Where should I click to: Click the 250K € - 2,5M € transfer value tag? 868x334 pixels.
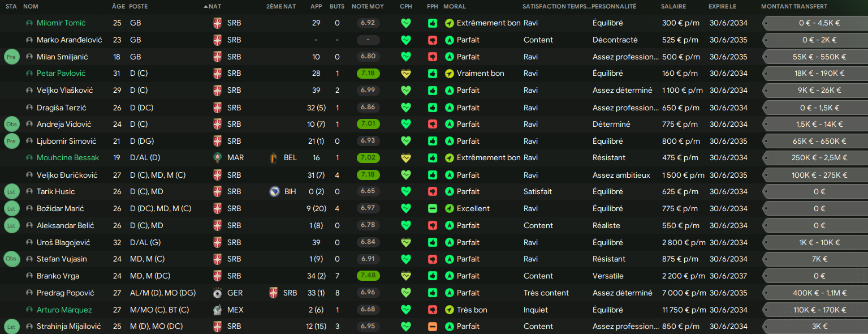(819, 158)
